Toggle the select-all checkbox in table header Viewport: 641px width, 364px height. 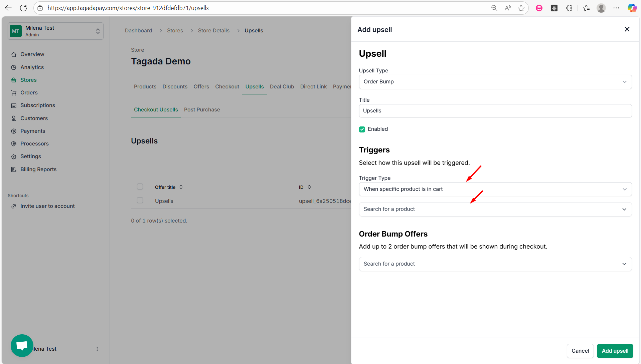tap(140, 187)
